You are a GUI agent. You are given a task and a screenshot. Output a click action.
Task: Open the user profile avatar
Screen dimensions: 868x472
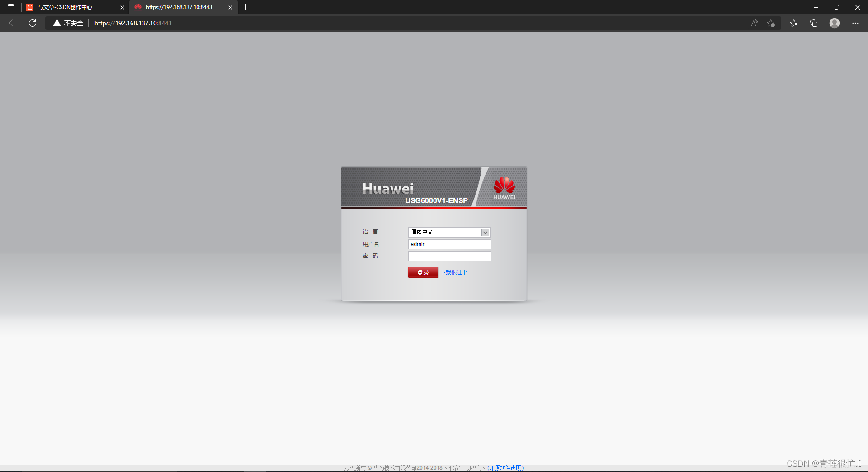835,23
